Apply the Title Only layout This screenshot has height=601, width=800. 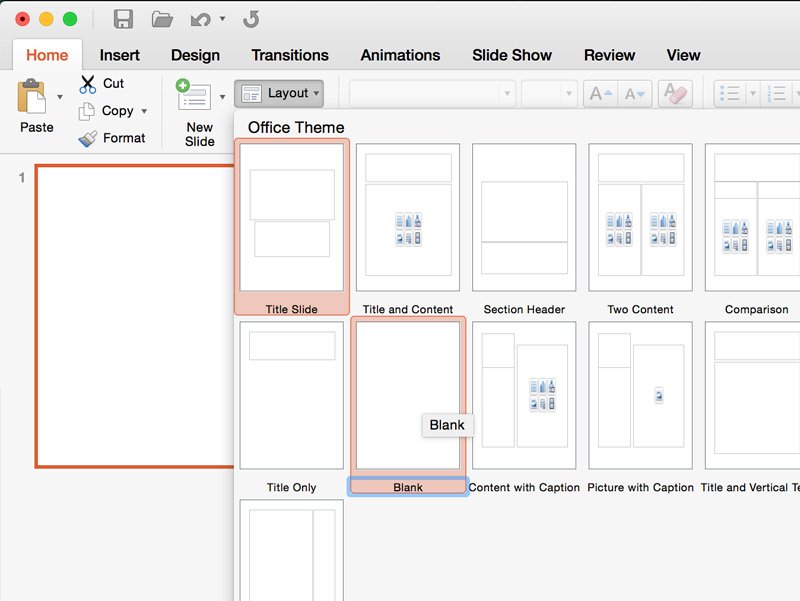point(291,407)
